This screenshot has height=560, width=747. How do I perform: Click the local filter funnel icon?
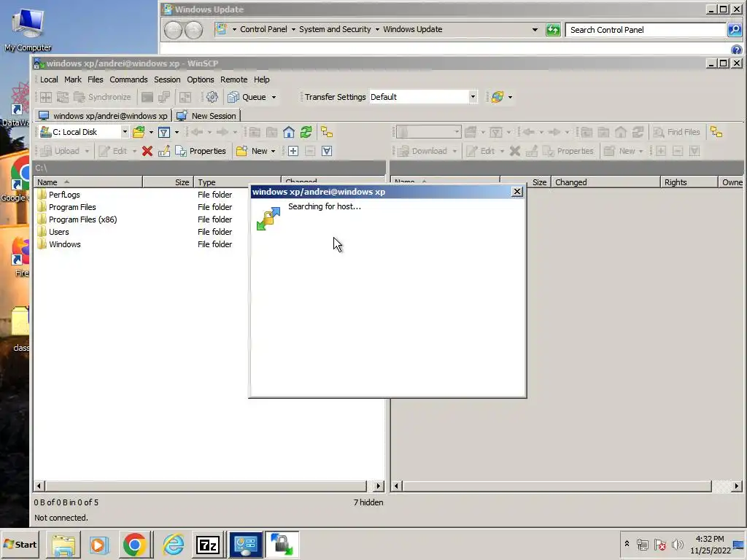pyautogui.click(x=164, y=132)
